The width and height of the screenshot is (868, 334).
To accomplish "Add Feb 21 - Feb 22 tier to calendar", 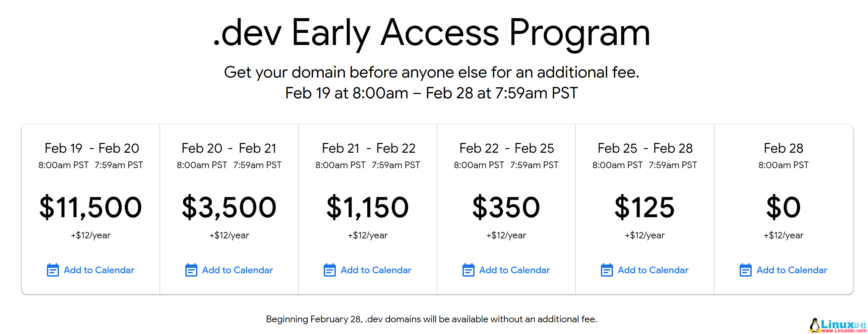I will (367, 270).
